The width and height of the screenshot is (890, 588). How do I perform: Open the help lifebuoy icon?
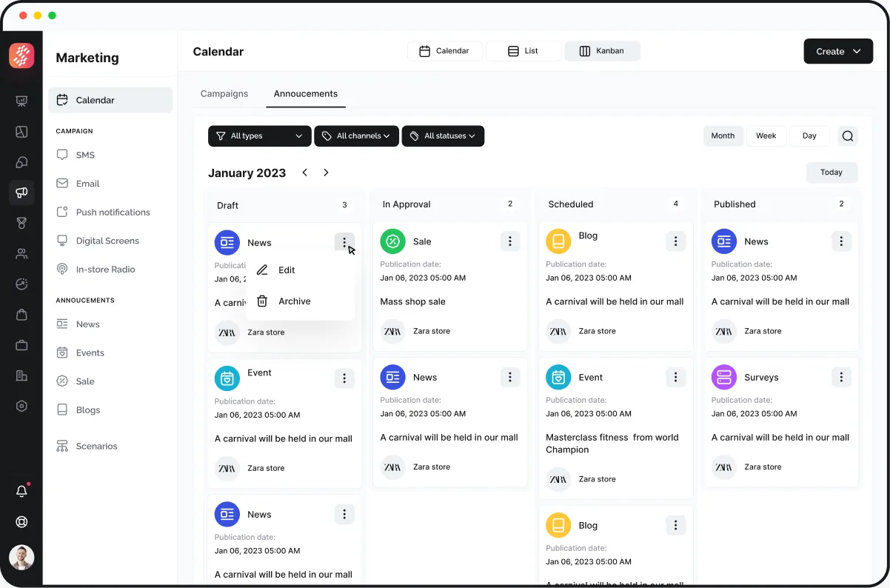21,521
